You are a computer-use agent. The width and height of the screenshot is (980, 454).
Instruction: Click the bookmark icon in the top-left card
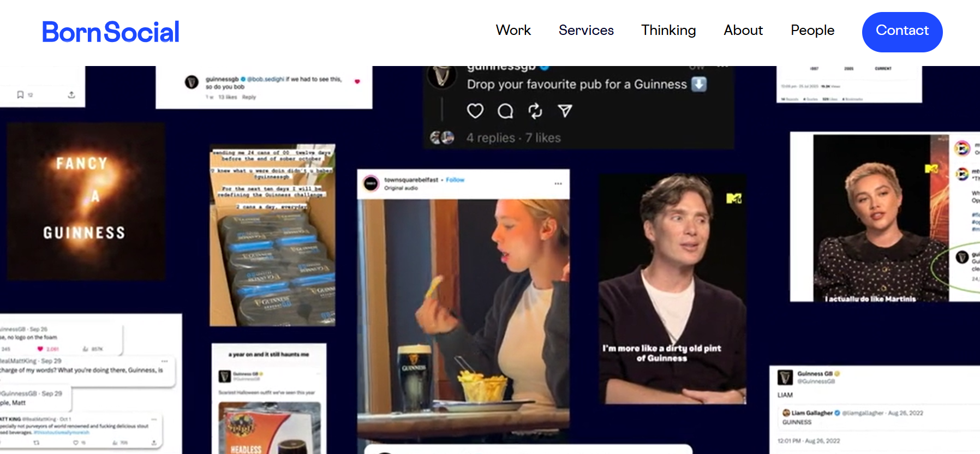tap(20, 94)
